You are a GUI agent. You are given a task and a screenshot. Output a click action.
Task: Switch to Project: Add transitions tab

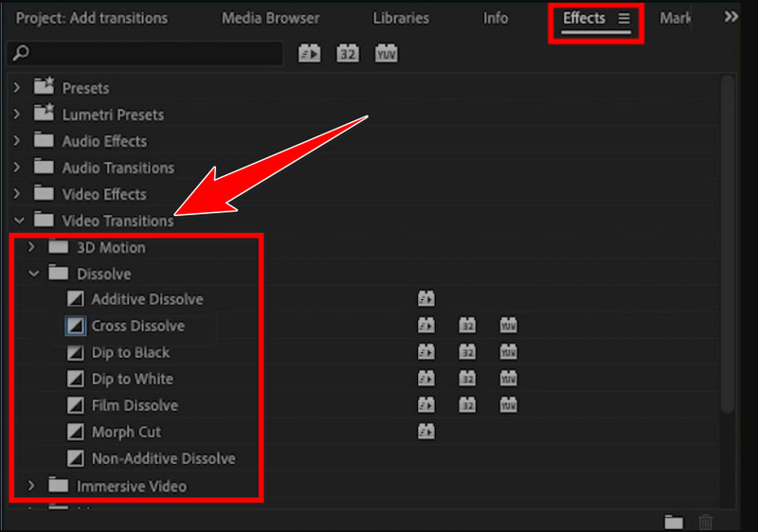click(x=92, y=18)
